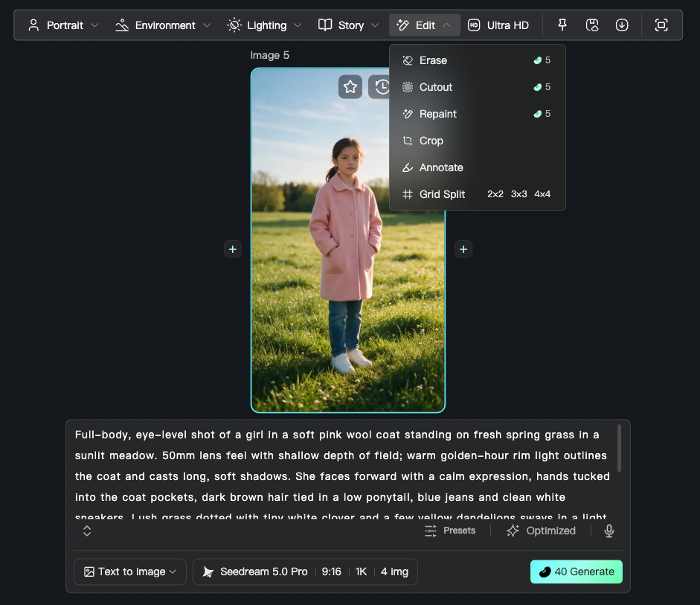Click the Grid Split menu entry

[442, 194]
